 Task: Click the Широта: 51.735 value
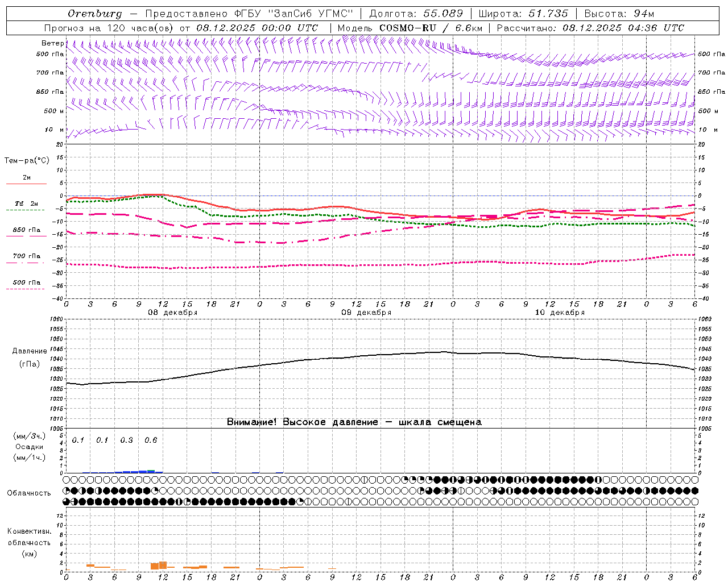click(523, 14)
